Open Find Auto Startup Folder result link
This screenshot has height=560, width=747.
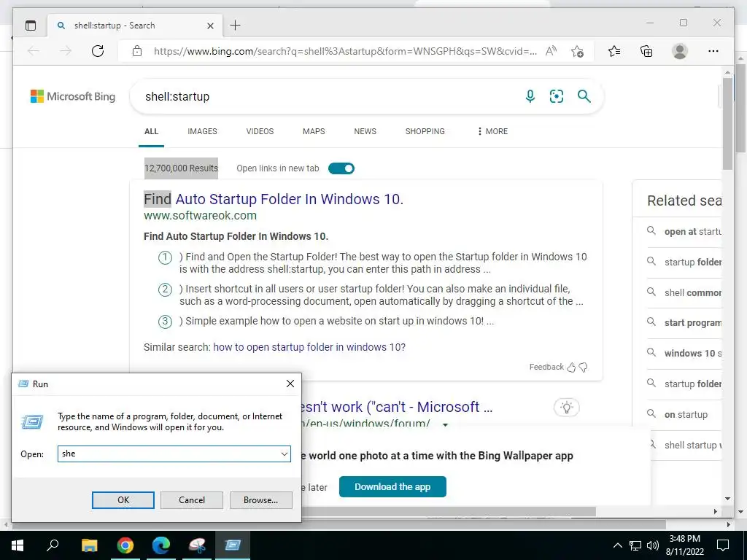tap(274, 199)
